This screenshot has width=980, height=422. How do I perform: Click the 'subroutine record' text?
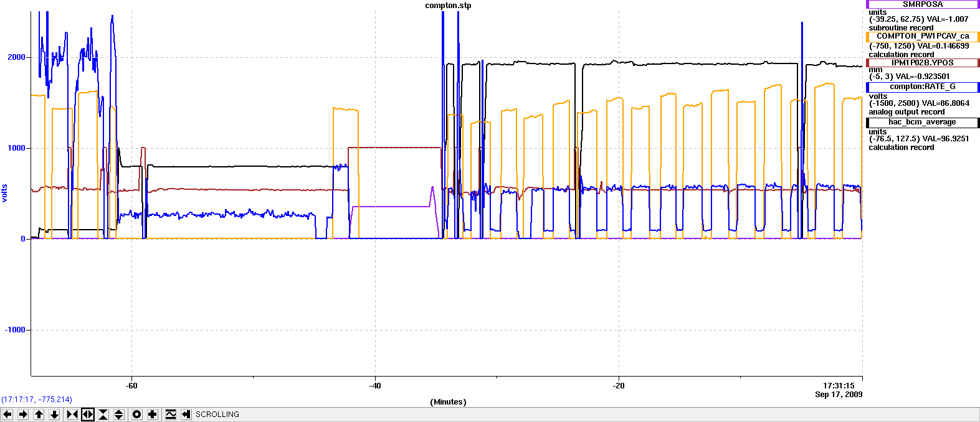pos(901,28)
